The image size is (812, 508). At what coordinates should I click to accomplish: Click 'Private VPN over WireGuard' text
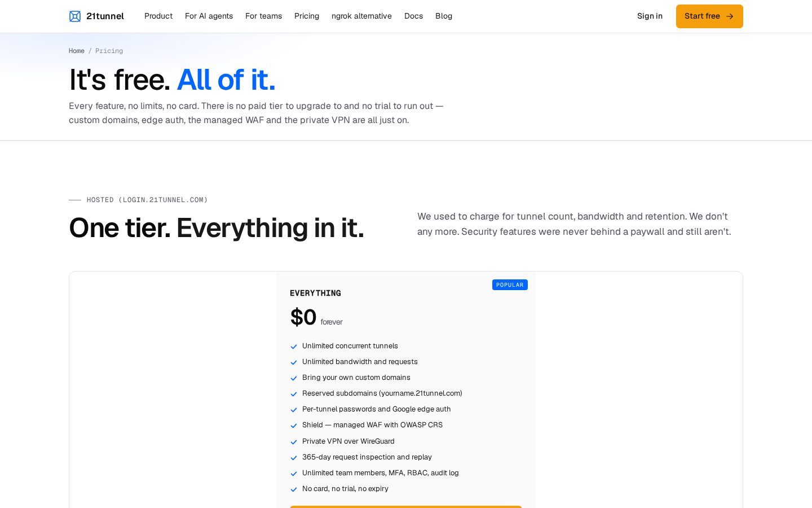tap(348, 441)
